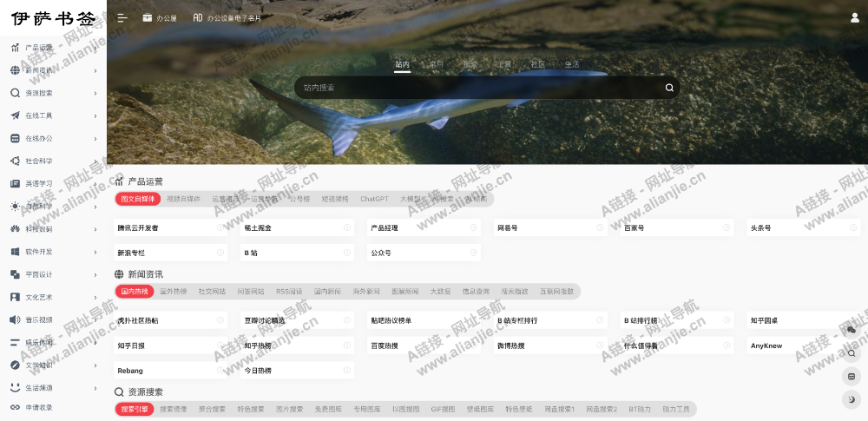Click the 软件开发 Windows-logo icon

[x=15, y=252]
